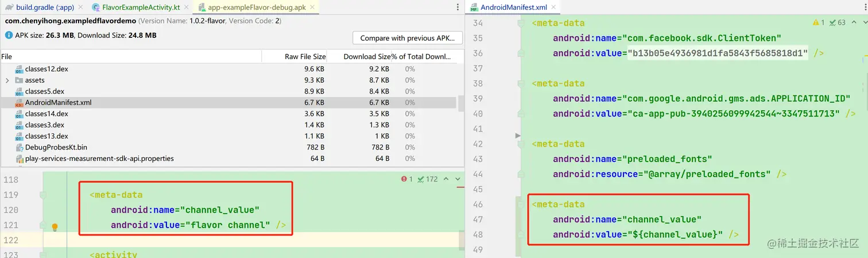Select the classes14.dex row
Screen dimensions: 868x258
[228, 114]
